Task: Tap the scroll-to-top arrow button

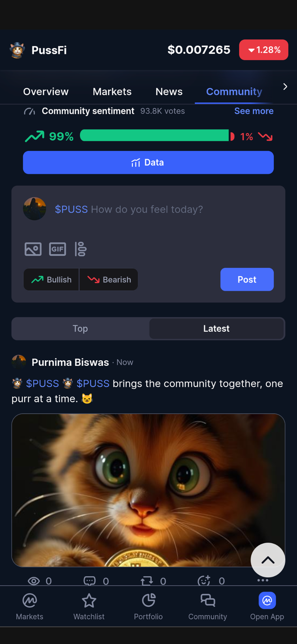Action: tap(268, 560)
